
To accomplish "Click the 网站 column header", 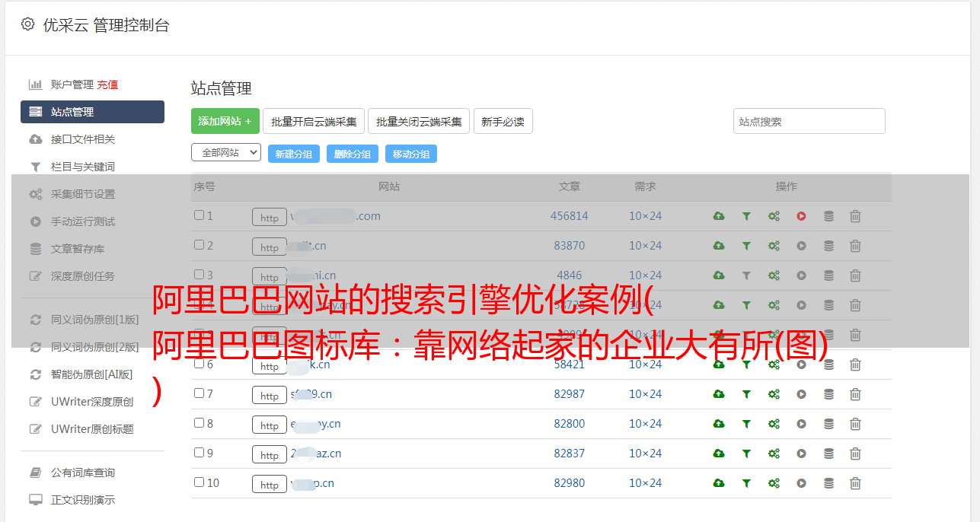I will pyautogui.click(x=389, y=186).
